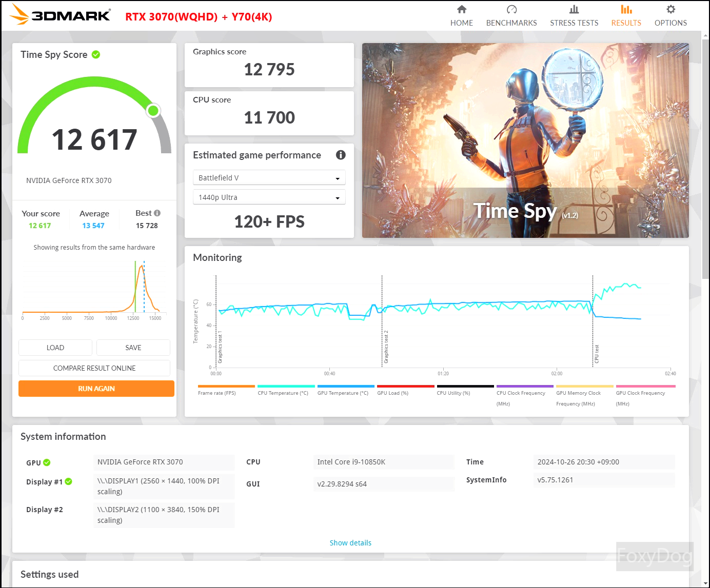This screenshot has height=588, width=710.
Task: Toggle the Frame rate (FPS) legend swatch
Action: [x=226, y=386]
